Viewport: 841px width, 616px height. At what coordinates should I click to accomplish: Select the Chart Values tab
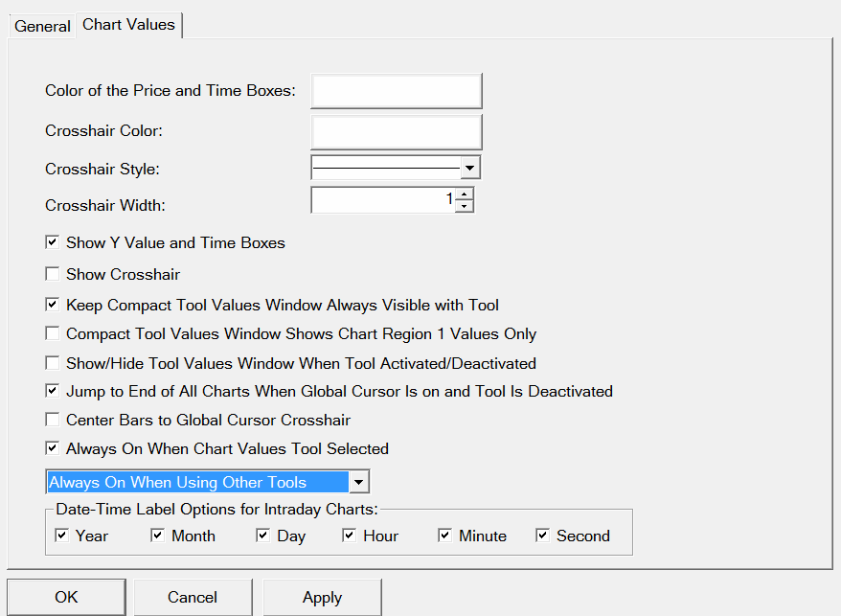coord(128,25)
